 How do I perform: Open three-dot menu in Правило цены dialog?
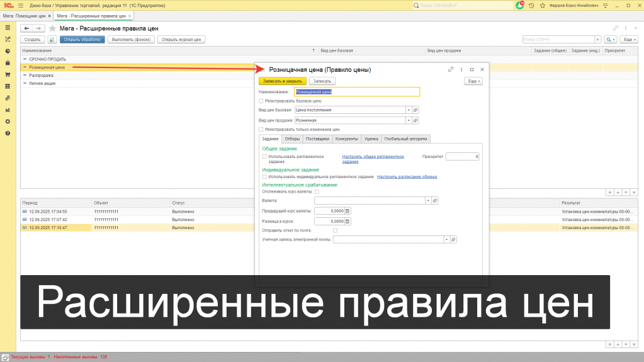461,69
